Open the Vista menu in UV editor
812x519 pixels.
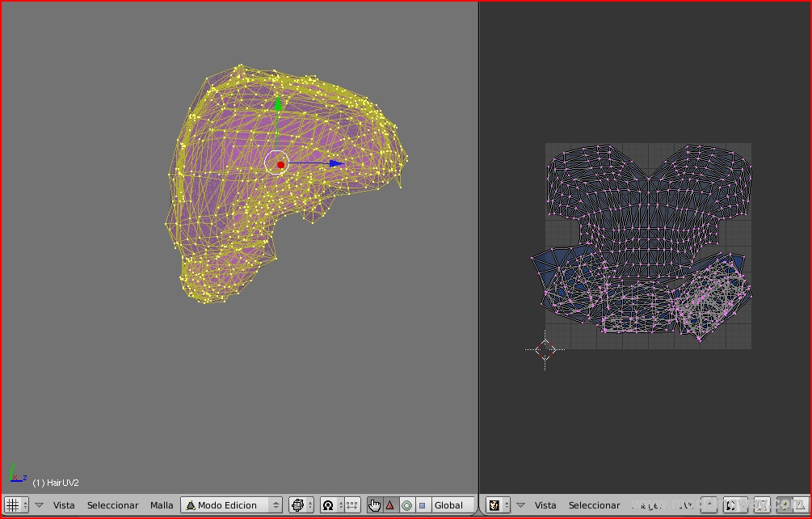pyautogui.click(x=545, y=505)
